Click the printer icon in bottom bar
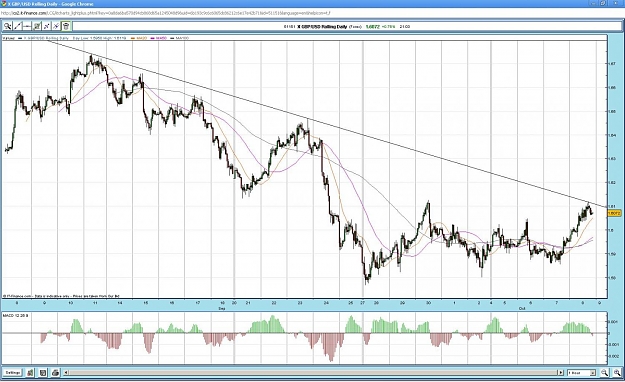Viewport: 625px width, 382px height. (55, 373)
